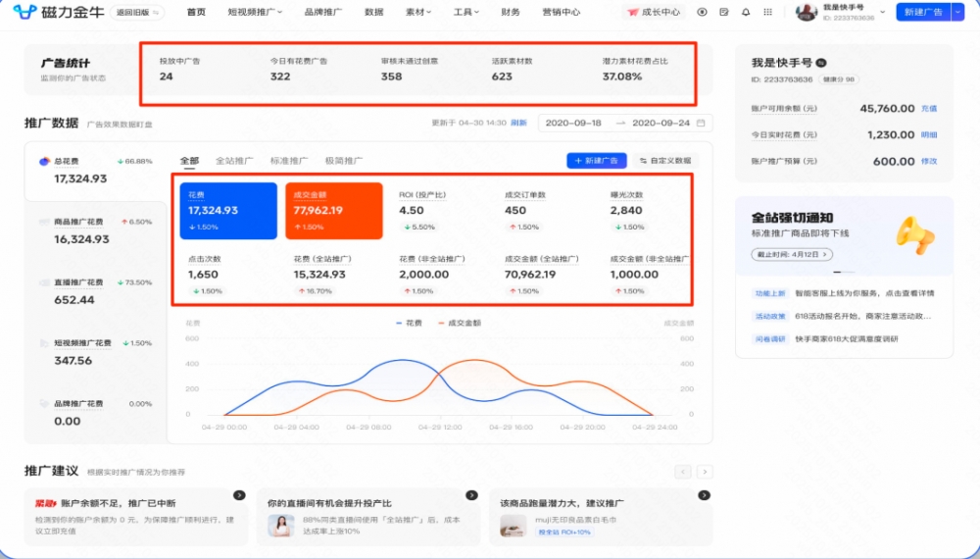Click the 充值 link

click(x=929, y=108)
